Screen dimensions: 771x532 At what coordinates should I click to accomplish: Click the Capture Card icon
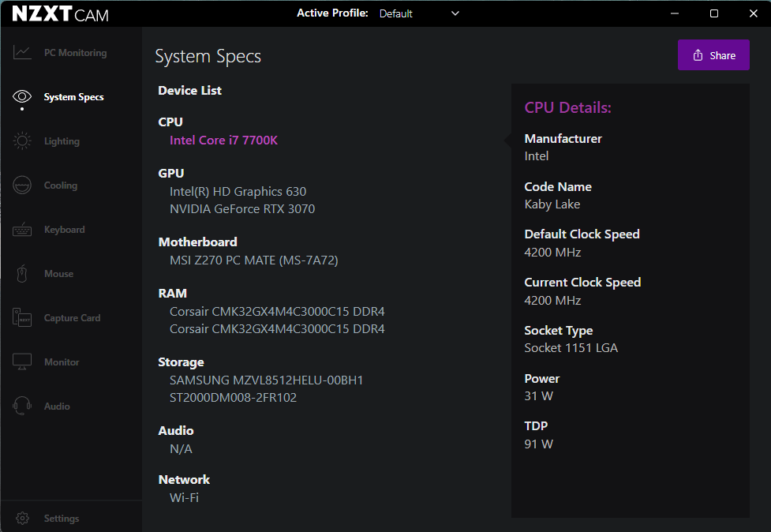click(22, 317)
